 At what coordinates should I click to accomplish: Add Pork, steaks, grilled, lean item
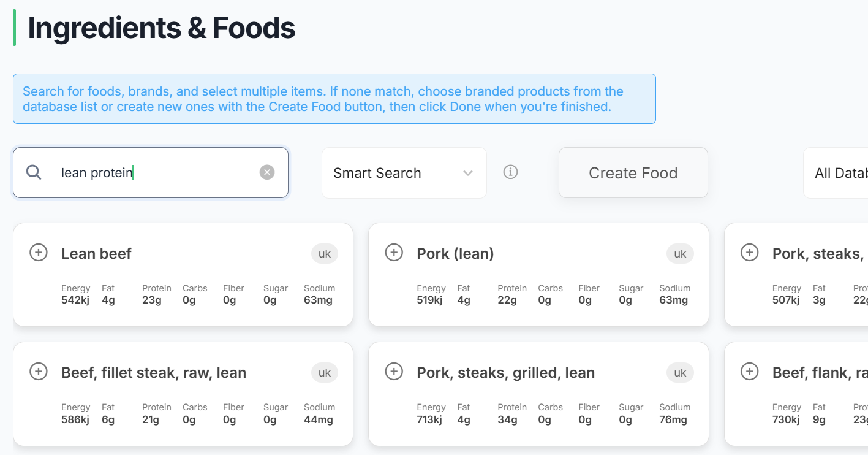[x=394, y=372]
